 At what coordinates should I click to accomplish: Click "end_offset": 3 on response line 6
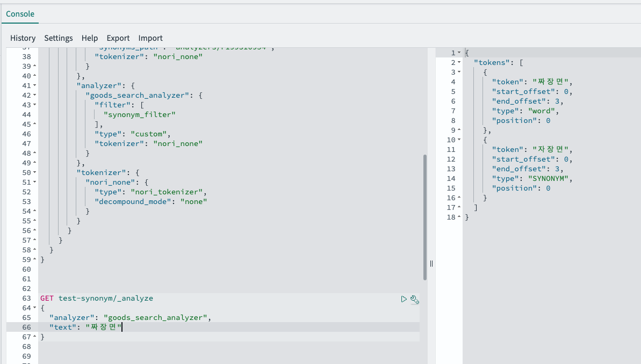pyautogui.click(x=527, y=101)
